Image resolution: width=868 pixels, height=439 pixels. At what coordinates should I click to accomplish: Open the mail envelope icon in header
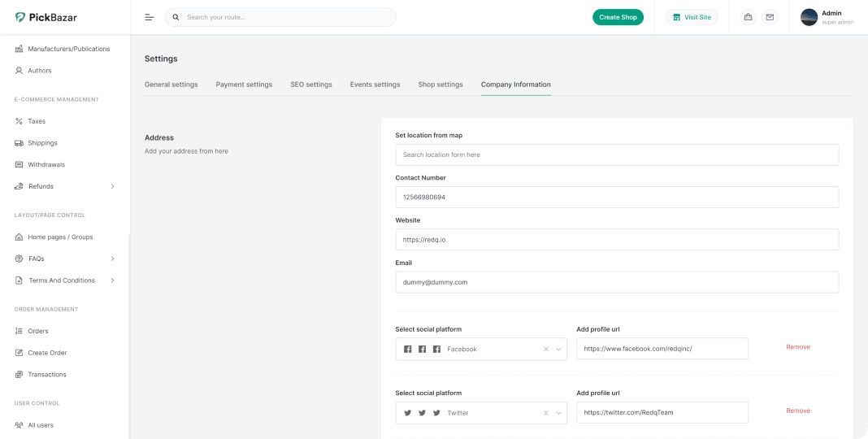769,17
